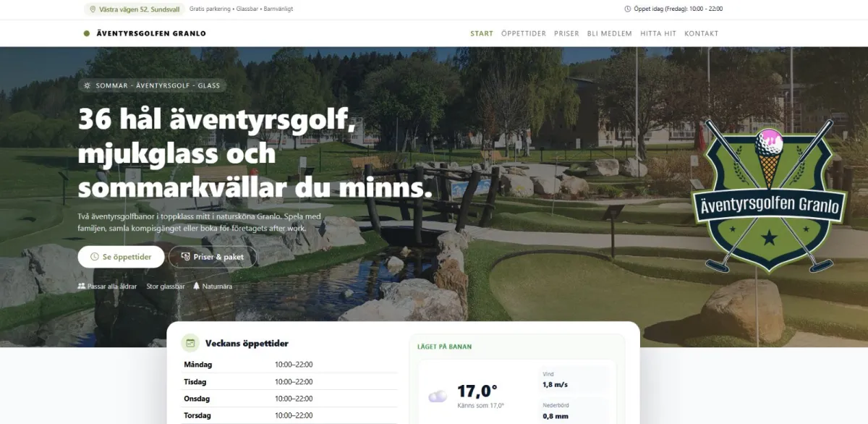Select the Onsdag row in opening hours
Screen dimensions: 868x424
point(289,399)
